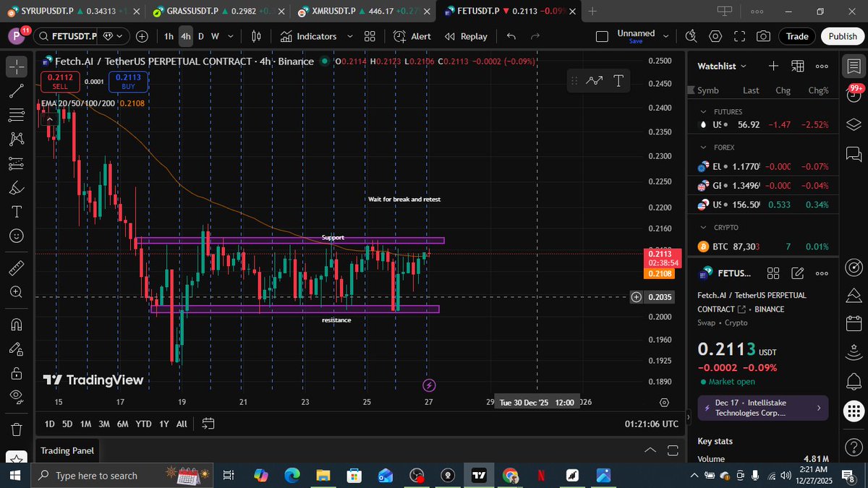Open the indicator templates grid icon
The height and width of the screenshot is (488, 868).
[x=370, y=36]
